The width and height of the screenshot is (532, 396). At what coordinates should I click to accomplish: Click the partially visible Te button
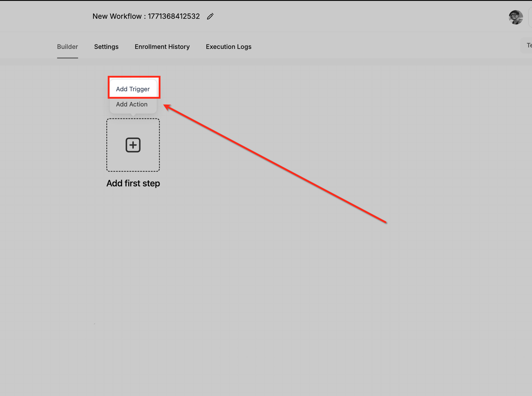point(527,45)
